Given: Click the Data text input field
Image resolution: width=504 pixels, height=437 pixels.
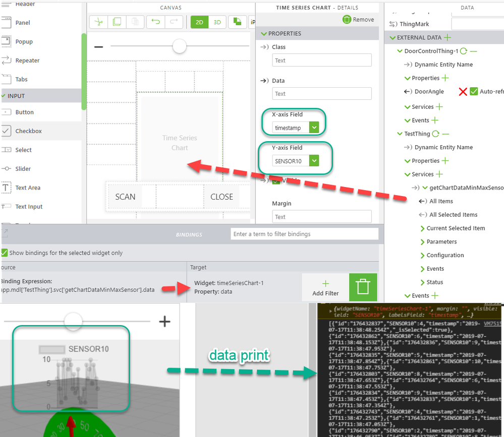Looking at the screenshot, I should pos(322,94).
